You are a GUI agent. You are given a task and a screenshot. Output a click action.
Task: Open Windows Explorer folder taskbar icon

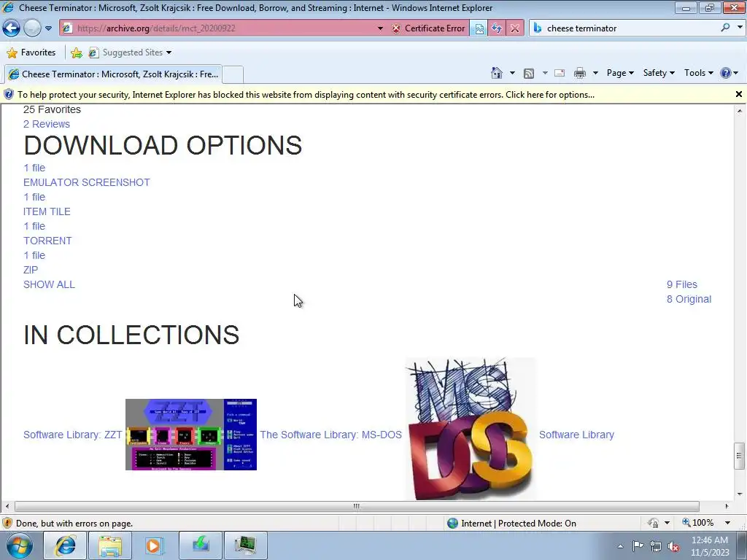110,545
